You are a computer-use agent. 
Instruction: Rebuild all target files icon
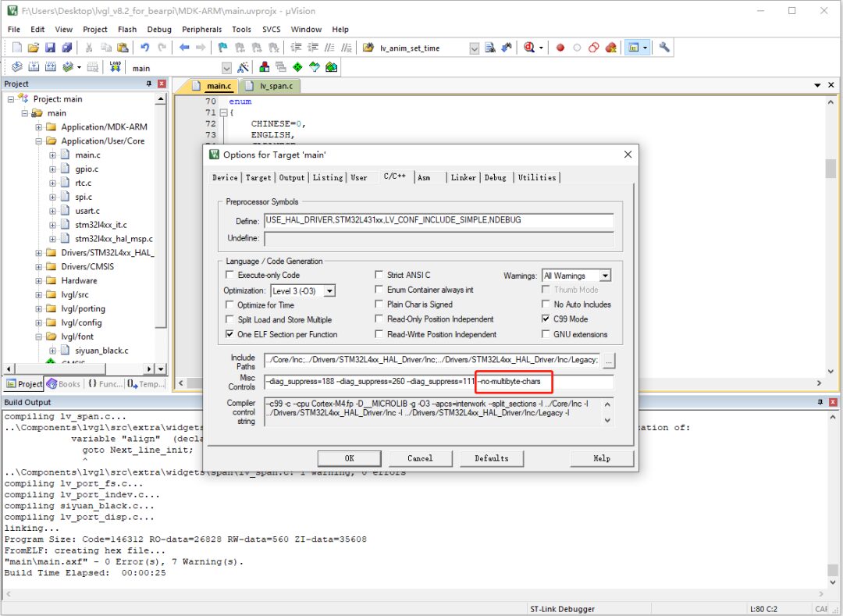pos(51,67)
